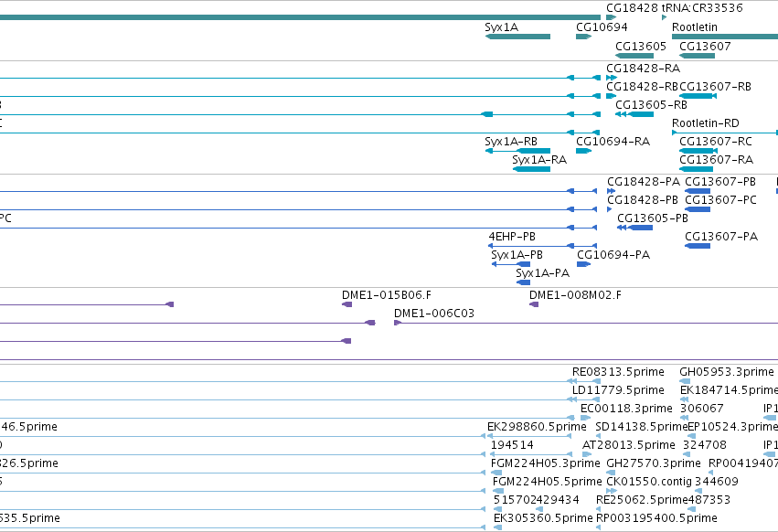Click the 4EHP-PB protein label
Image resolution: width=778 pixels, height=532 pixels.
(x=512, y=237)
